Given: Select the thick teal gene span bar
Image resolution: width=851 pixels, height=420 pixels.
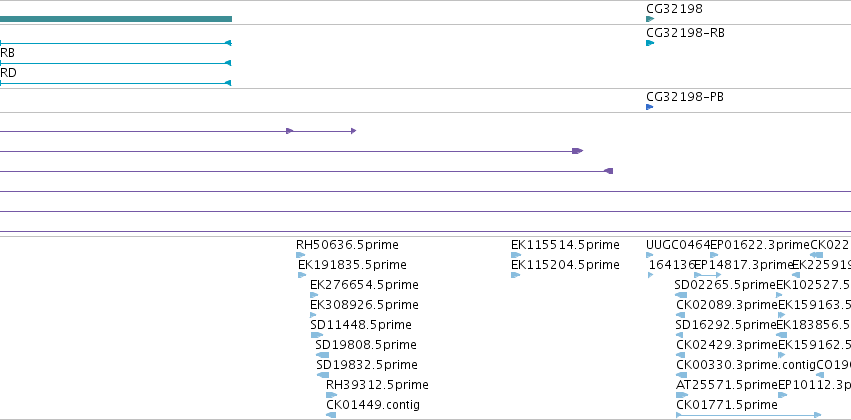Looking at the screenshot, I should [116, 19].
